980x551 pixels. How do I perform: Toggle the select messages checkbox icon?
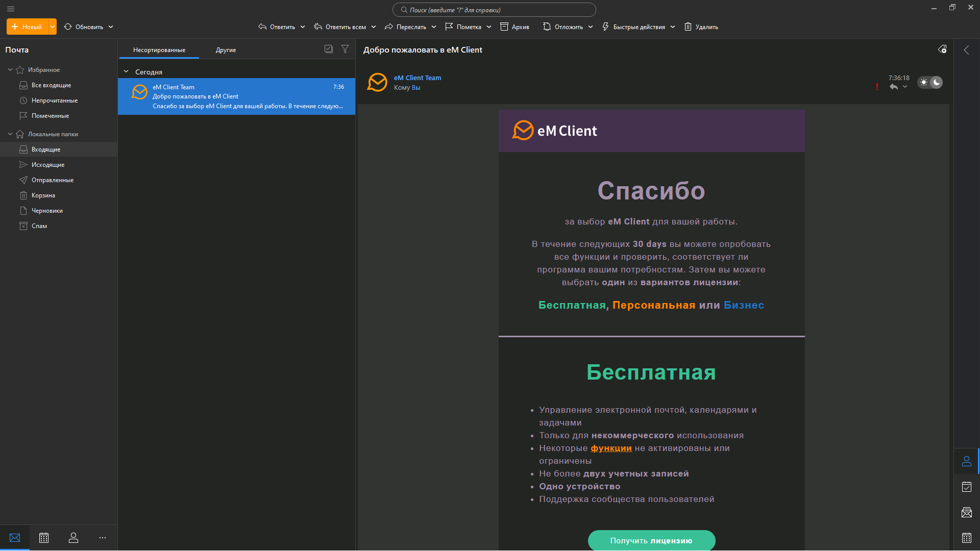pos(329,49)
